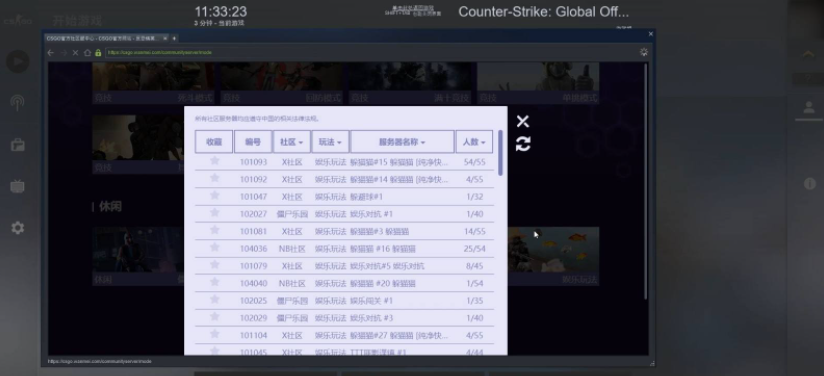Click the browser home icon
824x376 pixels.
87,53
